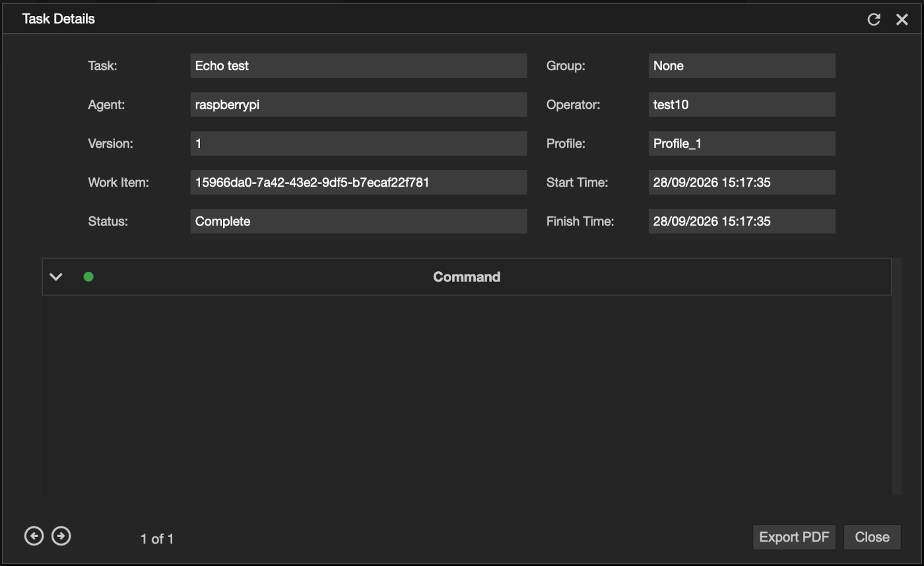
Task: Select the Version field with value 1
Action: point(359,144)
